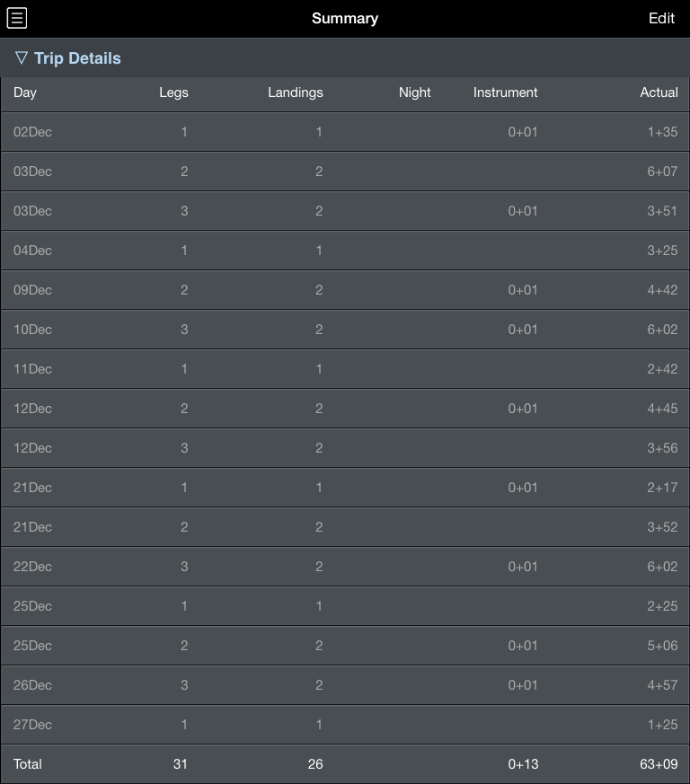
Task: Click the Actual column header
Action: (x=659, y=92)
